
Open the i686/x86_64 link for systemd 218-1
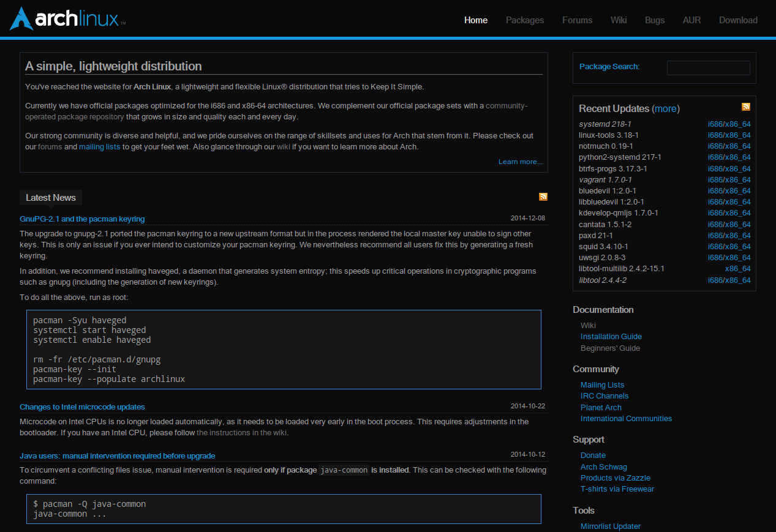coord(729,124)
